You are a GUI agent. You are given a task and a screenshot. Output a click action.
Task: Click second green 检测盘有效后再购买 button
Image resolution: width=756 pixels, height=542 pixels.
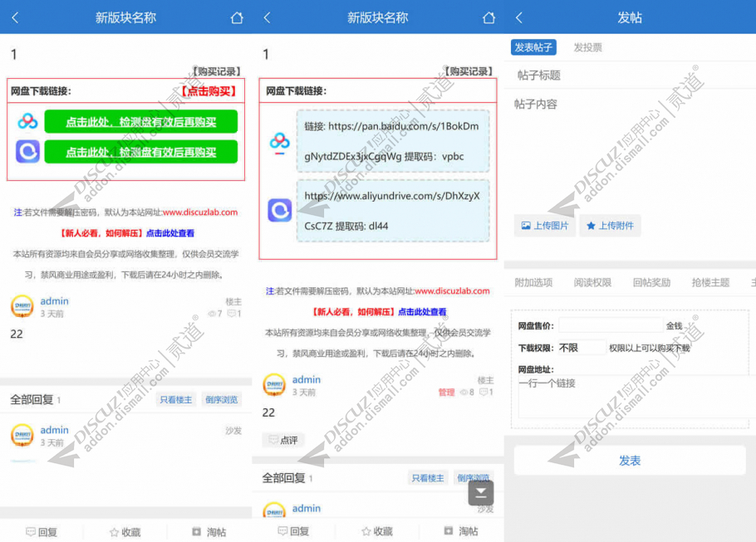pyautogui.click(x=140, y=152)
